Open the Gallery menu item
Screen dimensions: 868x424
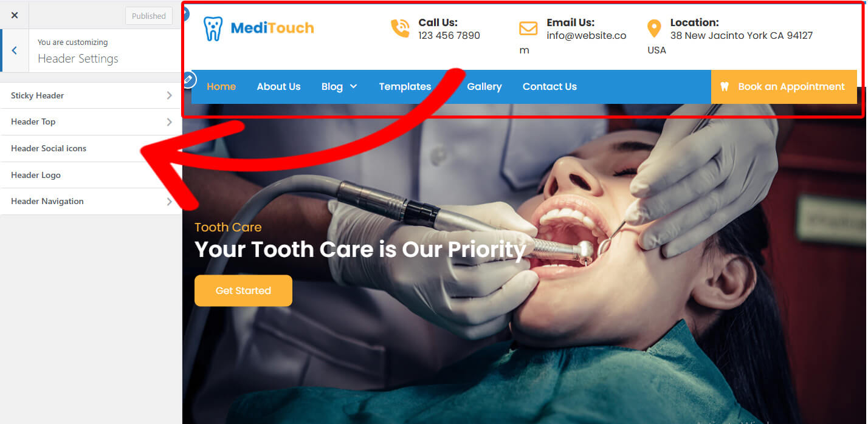pos(484,86)
